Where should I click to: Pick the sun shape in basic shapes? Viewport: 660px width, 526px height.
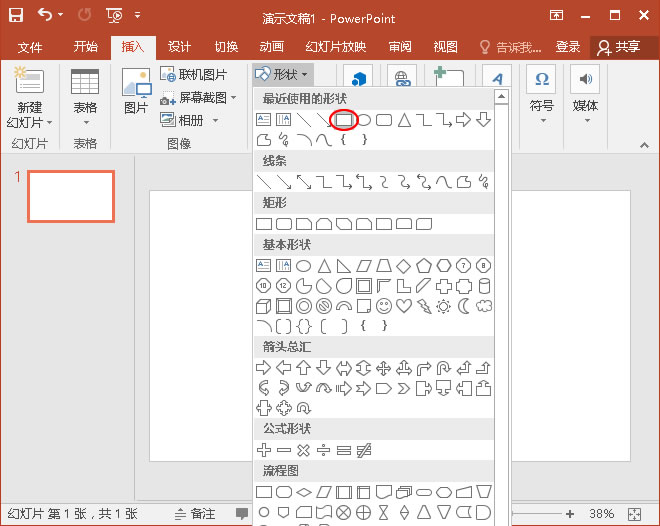(444, 306)
